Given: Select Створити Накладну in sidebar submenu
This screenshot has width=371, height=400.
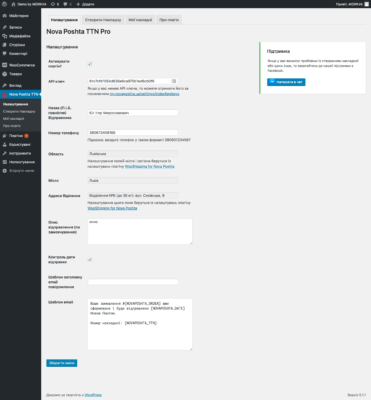Looking at the screenshot, I should (x=19, y=111).
